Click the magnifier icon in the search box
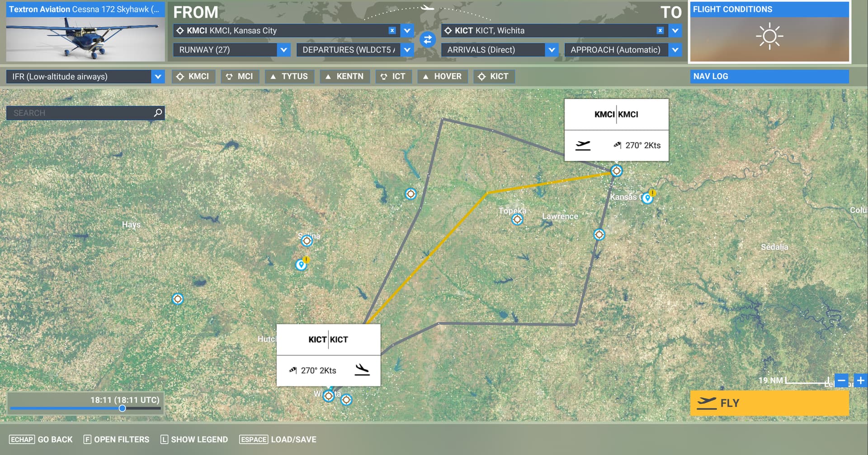 click(158, 113)
